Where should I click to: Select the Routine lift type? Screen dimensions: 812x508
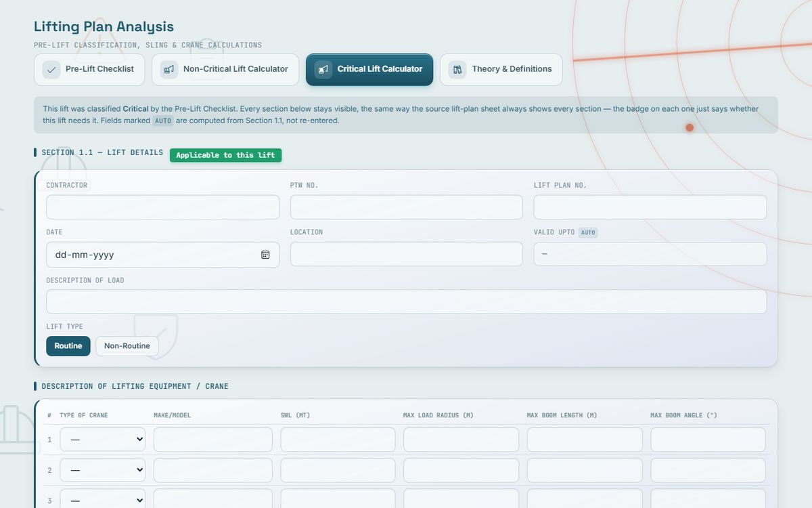pos(68,346)
